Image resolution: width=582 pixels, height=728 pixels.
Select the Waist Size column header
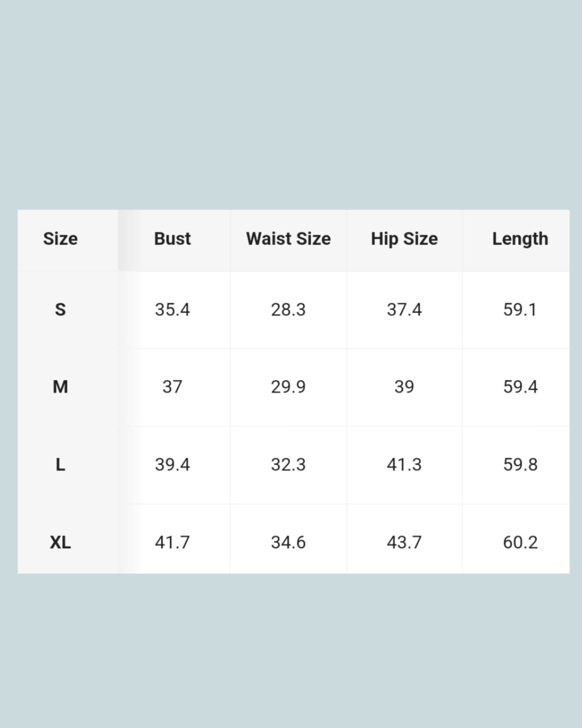[x=288, y=239]
